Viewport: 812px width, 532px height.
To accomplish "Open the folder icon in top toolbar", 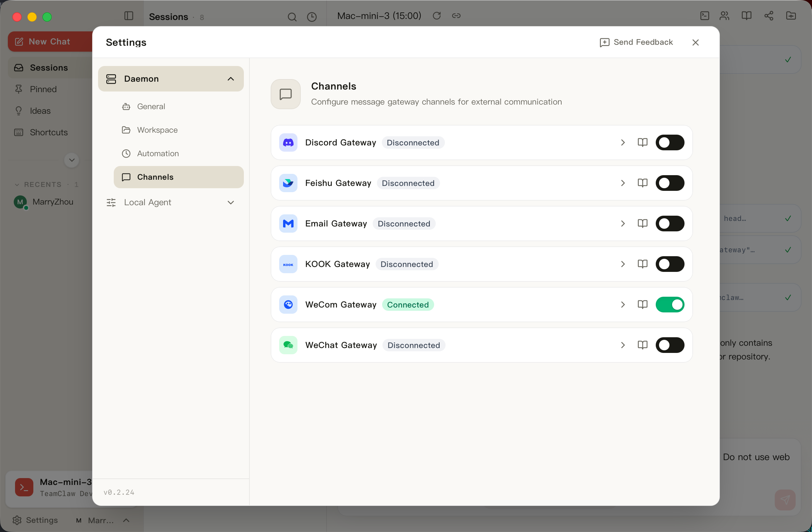I will [791, 16].
